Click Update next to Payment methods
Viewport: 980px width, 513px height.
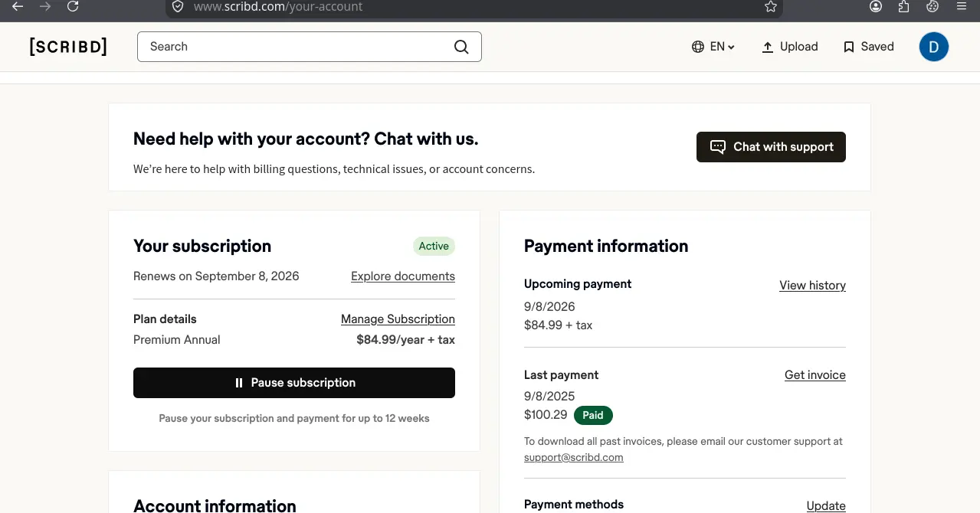826,506
